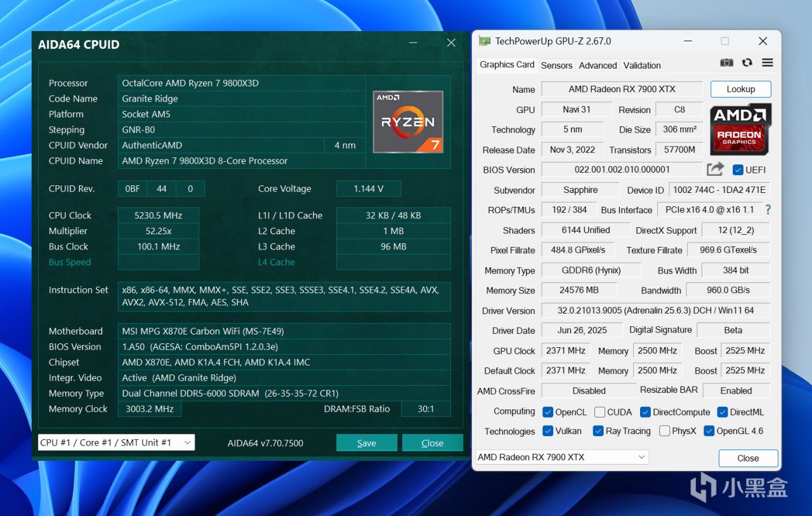This screenshot has width=812, height=516.
Task: Click the Driver Version field
Action: [x=655, y=311]
